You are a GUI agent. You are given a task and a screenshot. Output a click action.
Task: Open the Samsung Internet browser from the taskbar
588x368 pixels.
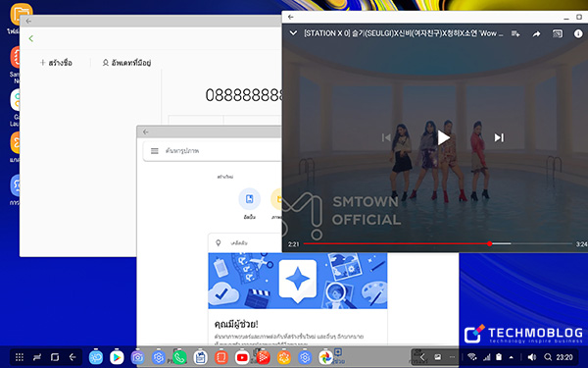click(96, 357)
